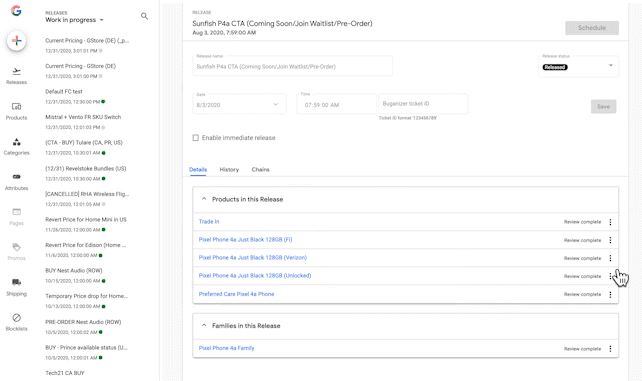Open Attributes in sidebar
The image size is (642, 381).
point(16,182)
